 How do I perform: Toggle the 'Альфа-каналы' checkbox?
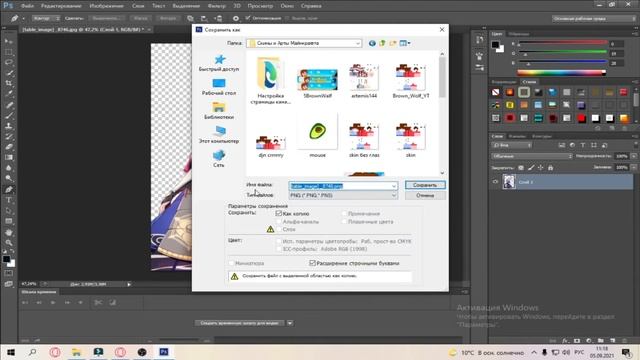[279, 222]
